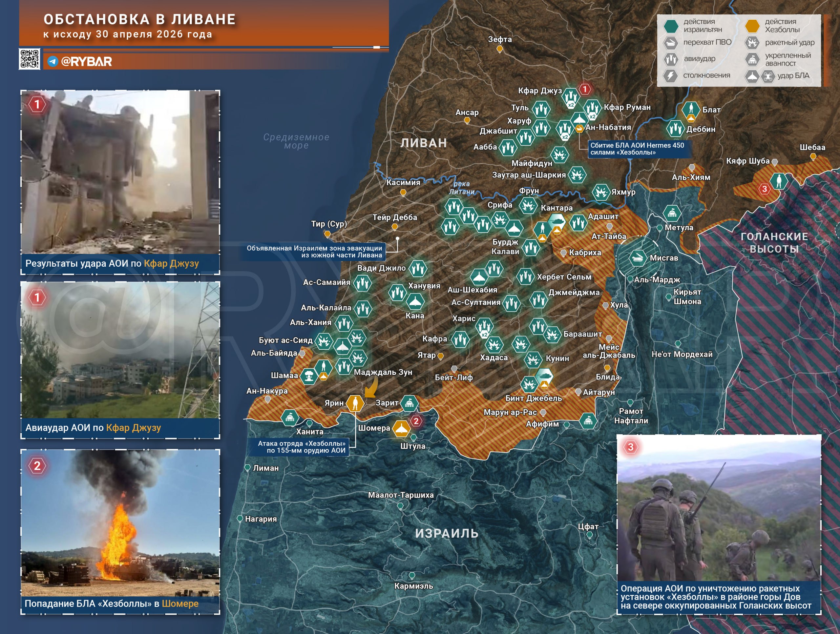840x634 pixels.
Task: Click the airstrike icon at Кафра
Action: coord(460,339)
